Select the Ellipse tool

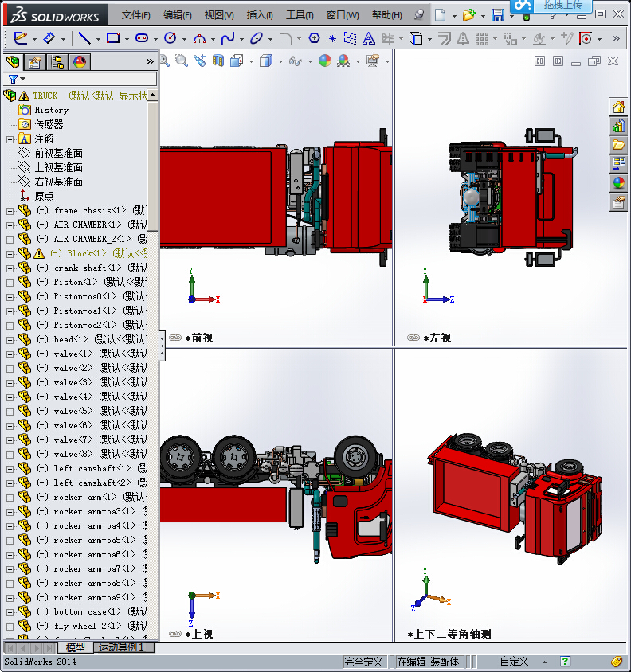(x=256, y=38)
